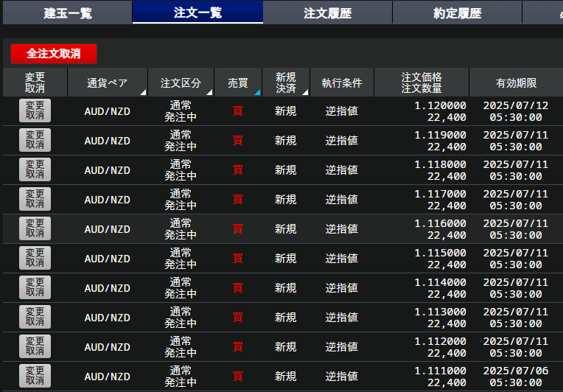The image size is (563, 392).
Task: Select order price 1.115000 cell
Action: pos(440,253)
